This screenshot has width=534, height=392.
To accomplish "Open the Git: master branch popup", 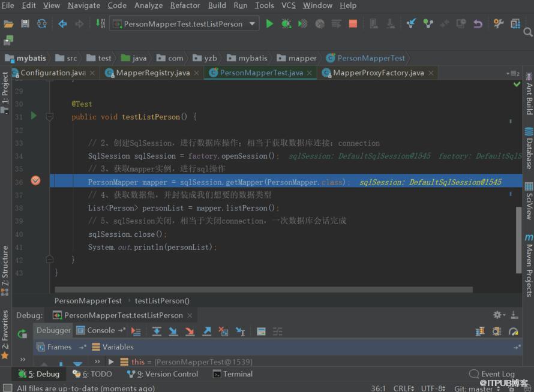I will pos(477,388).
